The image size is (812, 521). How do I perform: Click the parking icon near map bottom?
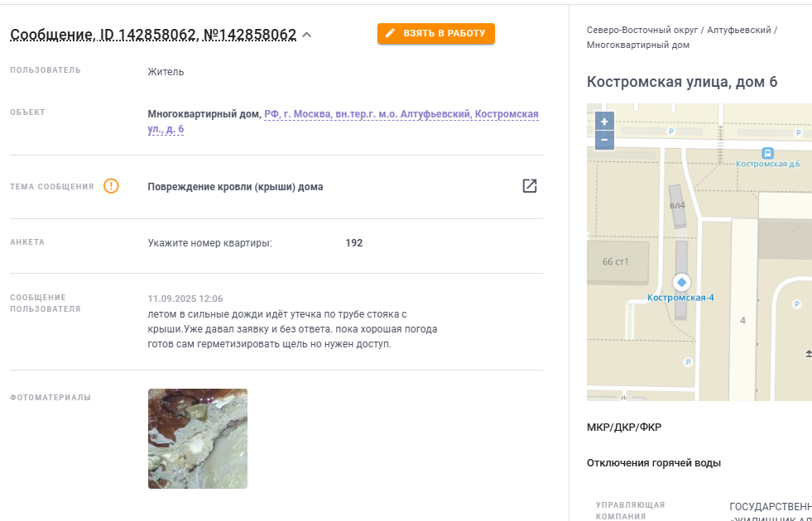point(688,362)
